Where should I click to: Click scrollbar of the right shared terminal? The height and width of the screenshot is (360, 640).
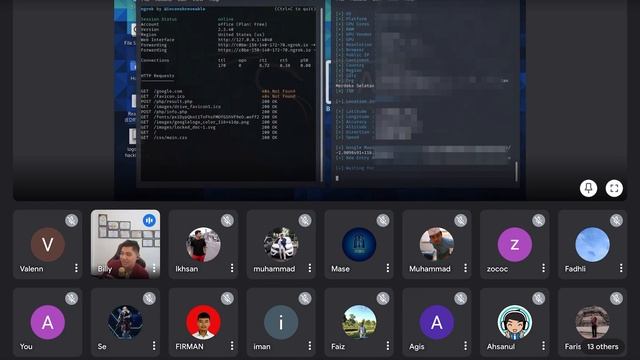click(516, 171)
